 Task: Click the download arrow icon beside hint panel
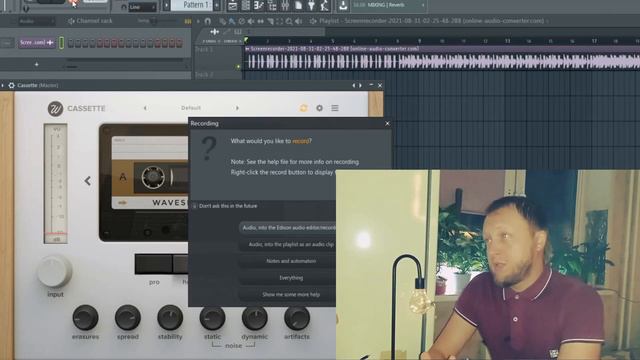click(343, 5)
